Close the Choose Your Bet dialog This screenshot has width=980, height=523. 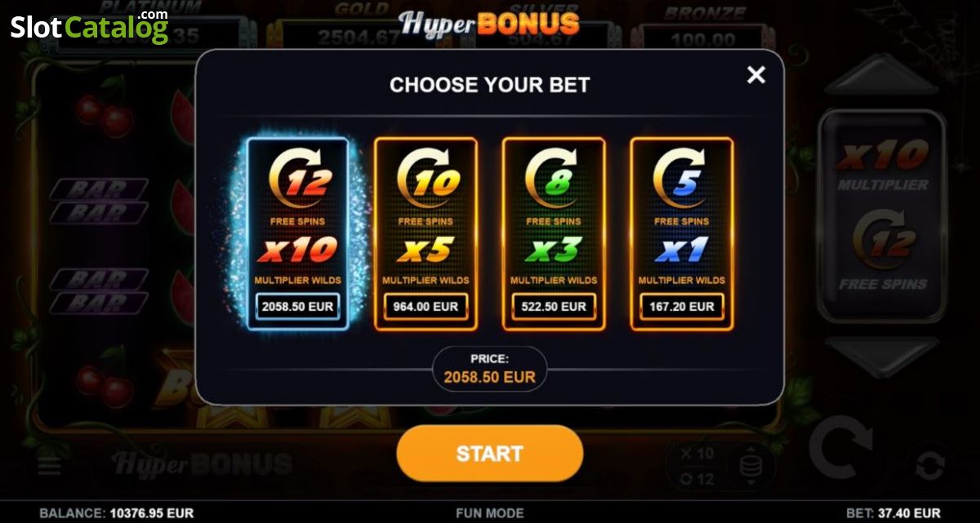[756, 75]
